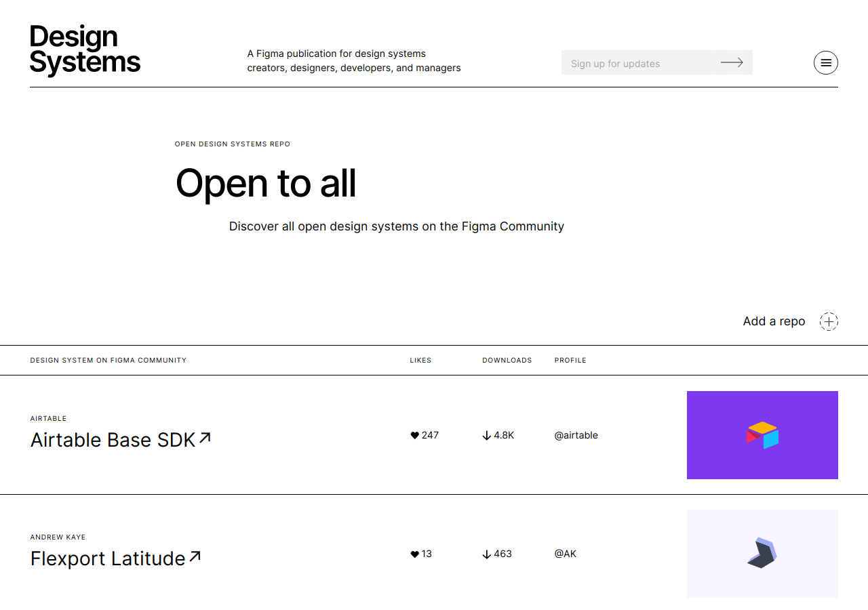Viewport: 868px width, 610px height.
Task: Click the heart icon showing 13 likes
Action: (414, 554)
